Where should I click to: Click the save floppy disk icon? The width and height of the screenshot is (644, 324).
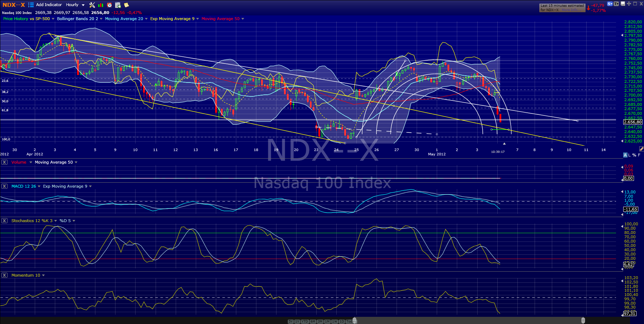623,4
